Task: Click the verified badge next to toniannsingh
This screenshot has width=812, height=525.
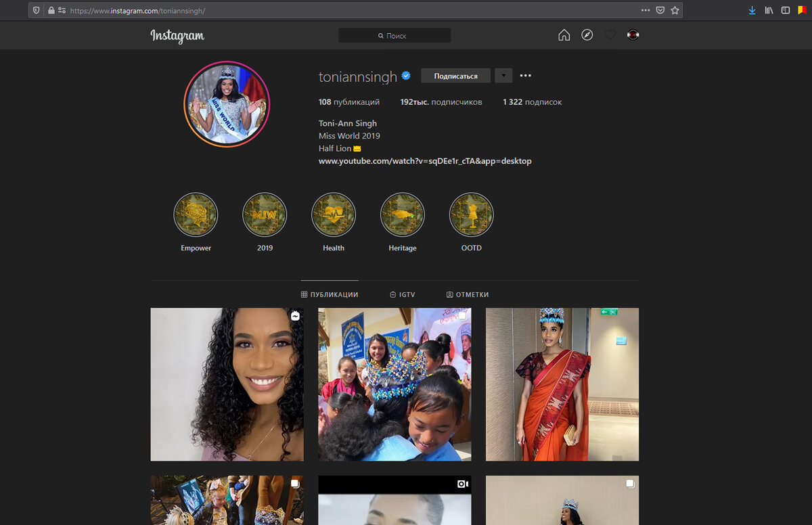Action: (406, 76)
